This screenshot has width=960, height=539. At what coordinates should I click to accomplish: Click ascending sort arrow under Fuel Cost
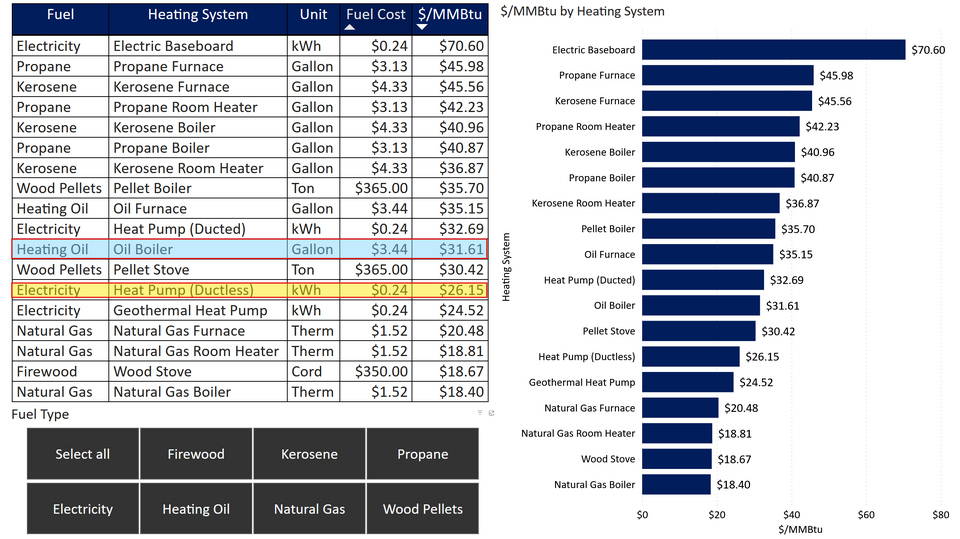(x=349, y=28)
